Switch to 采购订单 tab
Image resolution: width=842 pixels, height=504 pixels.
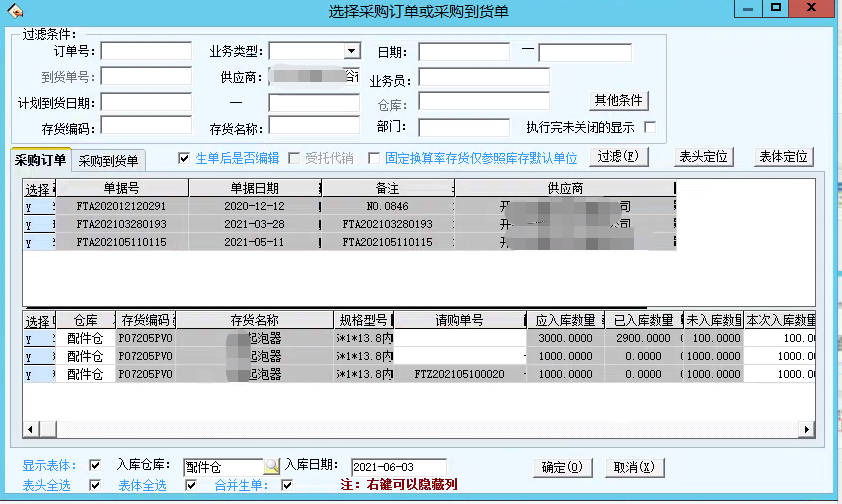(40, 160)
